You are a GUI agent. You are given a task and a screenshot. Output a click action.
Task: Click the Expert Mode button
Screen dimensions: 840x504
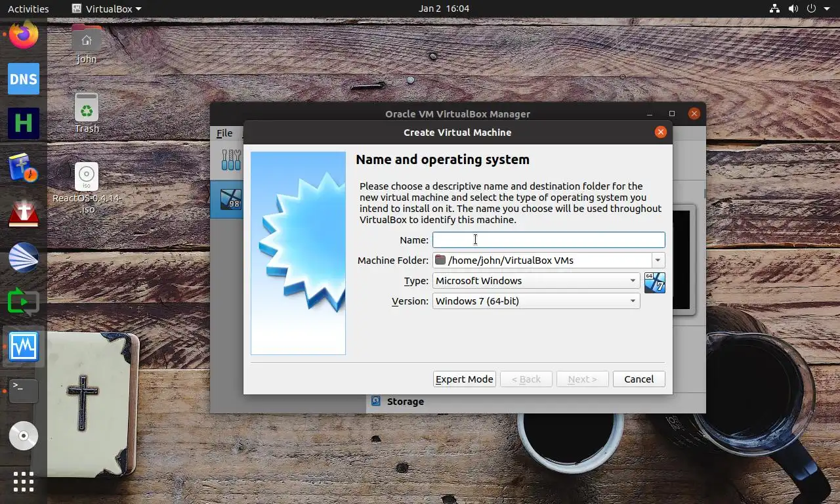tap(465, 379)
